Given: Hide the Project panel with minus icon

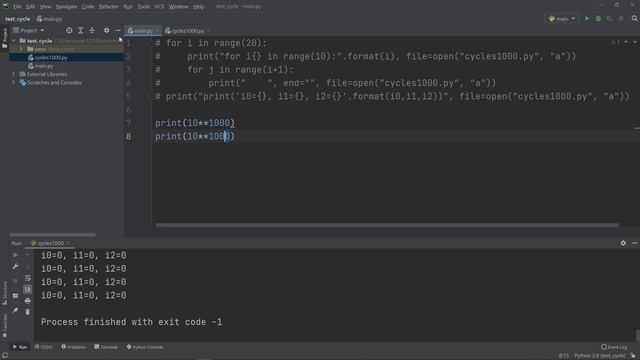Looking at the screenshot, I should [118, 31].
